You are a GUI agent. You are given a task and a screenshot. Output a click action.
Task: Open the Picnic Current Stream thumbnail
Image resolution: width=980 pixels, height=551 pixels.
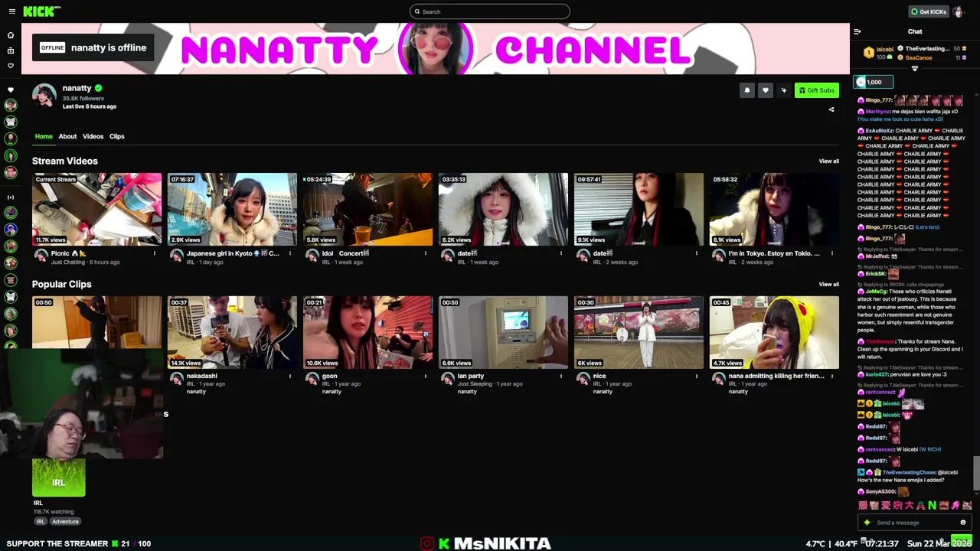(x=96, y=209)
